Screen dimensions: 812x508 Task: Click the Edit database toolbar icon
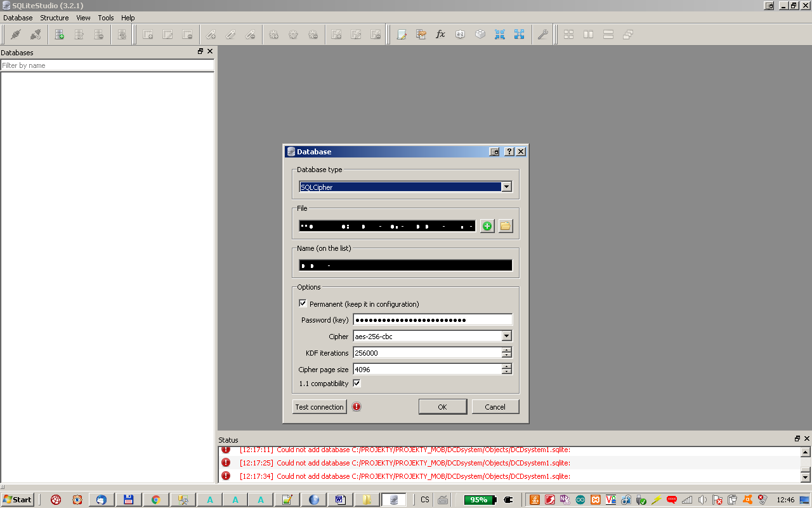[x=79, y=34]
